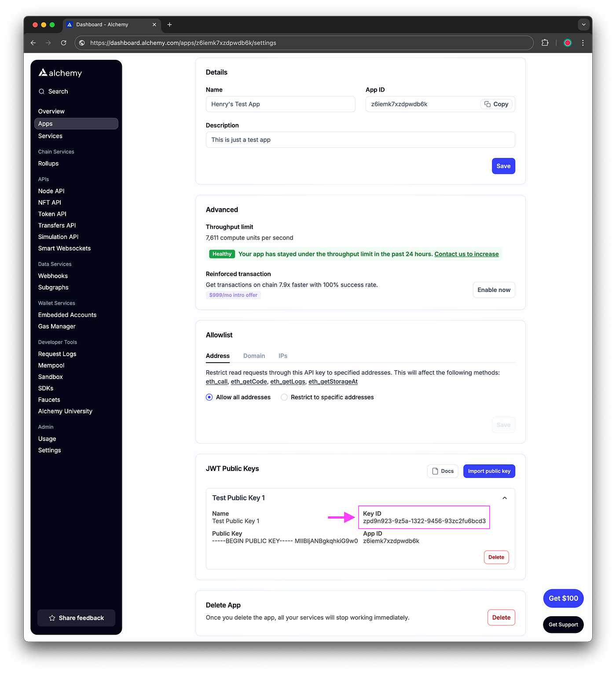The width and height of the screenshot is (616, 673).
Task: Select Restrict to specific addresses radio
Action: pyautogui.click(x=284, y=397)
